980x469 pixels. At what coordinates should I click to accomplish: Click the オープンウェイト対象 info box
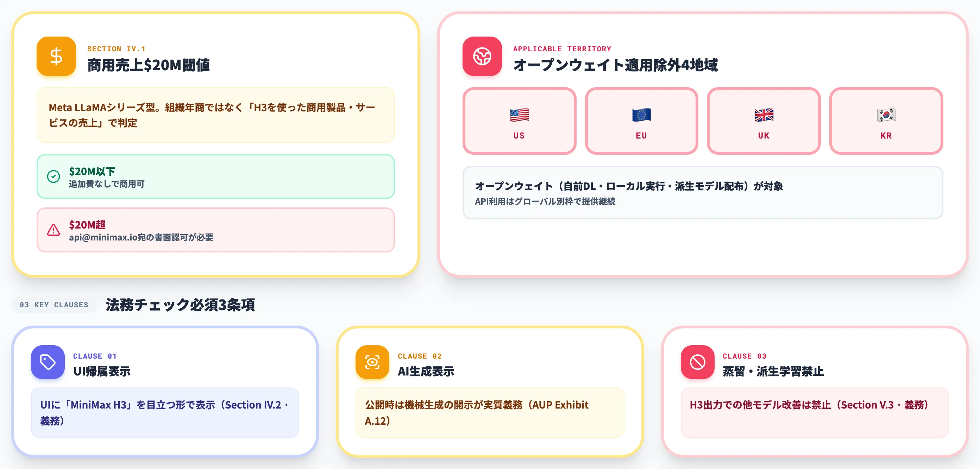click(703, 193)
